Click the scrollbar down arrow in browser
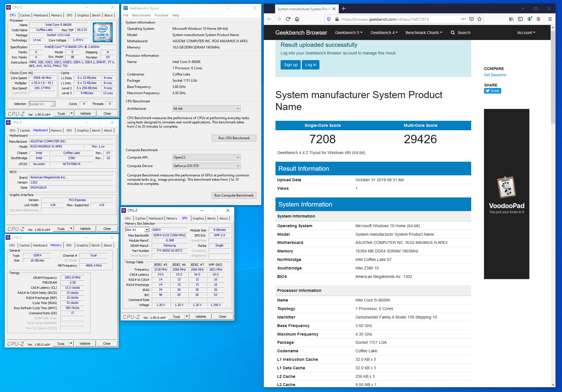 click(x=553, y=385)
